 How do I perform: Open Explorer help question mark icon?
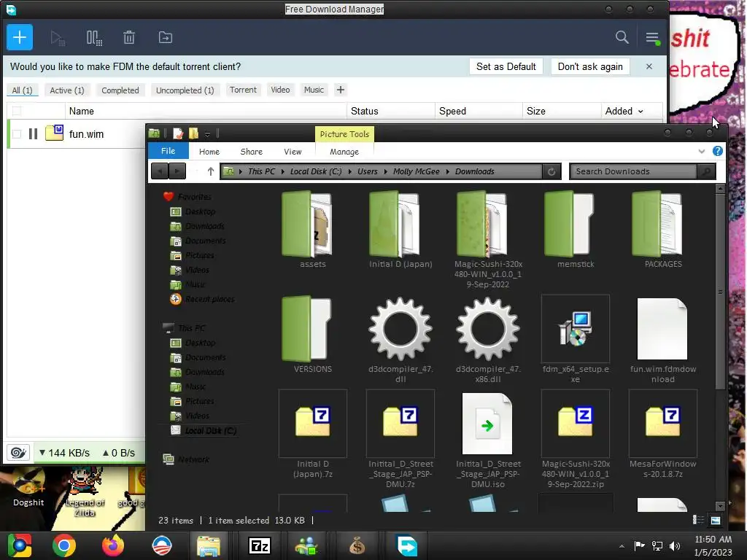pyautogui.click(x=717, y=151)
